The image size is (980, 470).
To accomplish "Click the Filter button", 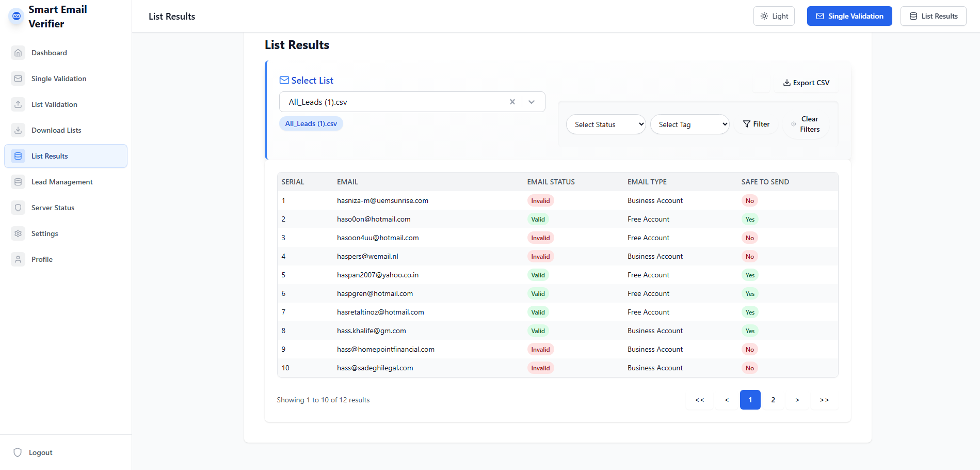I will pos(756,124).
